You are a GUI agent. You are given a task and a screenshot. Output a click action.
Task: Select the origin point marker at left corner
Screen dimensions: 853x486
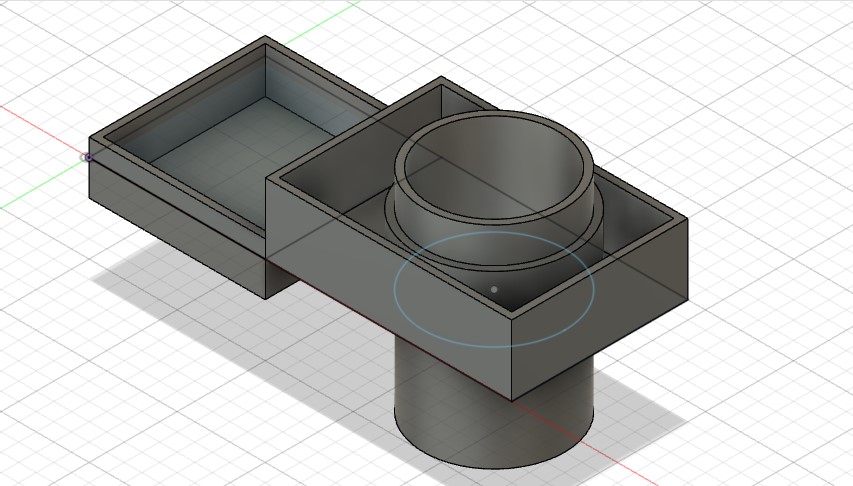[x=88, y=157]
